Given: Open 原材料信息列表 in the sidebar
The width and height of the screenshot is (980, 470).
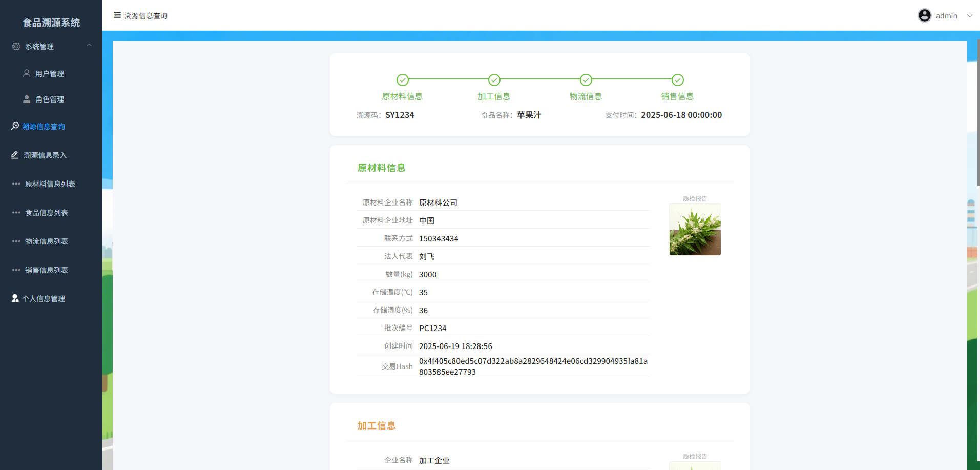Looking at the screenshot, I should point(51,184).
